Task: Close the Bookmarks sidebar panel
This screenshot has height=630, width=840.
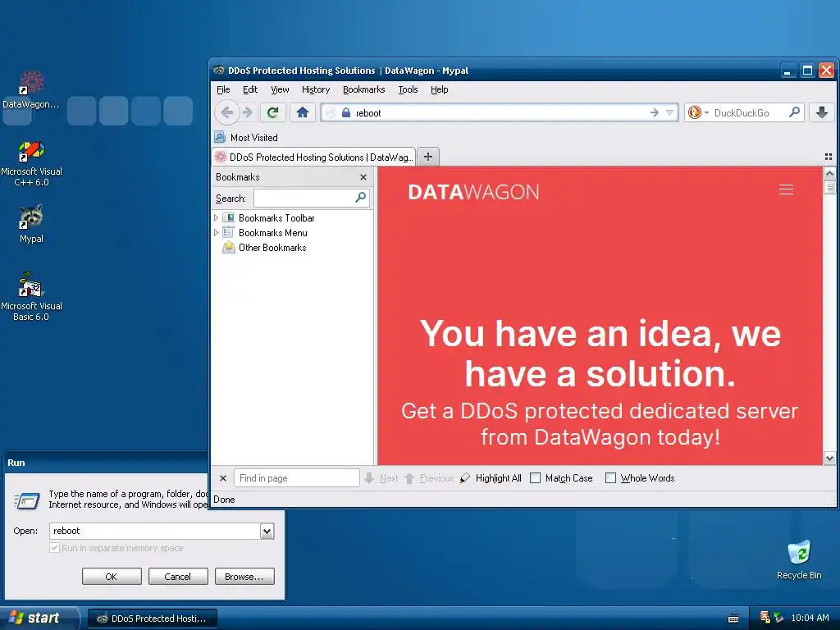Action: [363, 177]
